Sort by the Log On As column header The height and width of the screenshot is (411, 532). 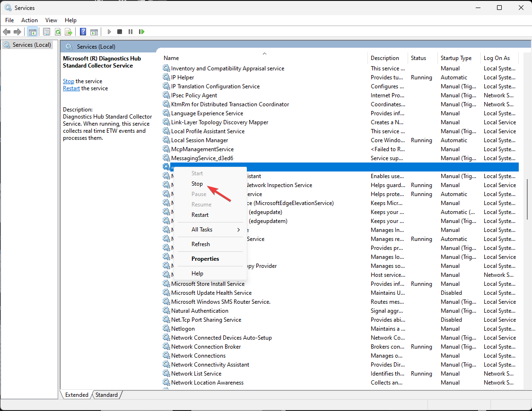500,58
